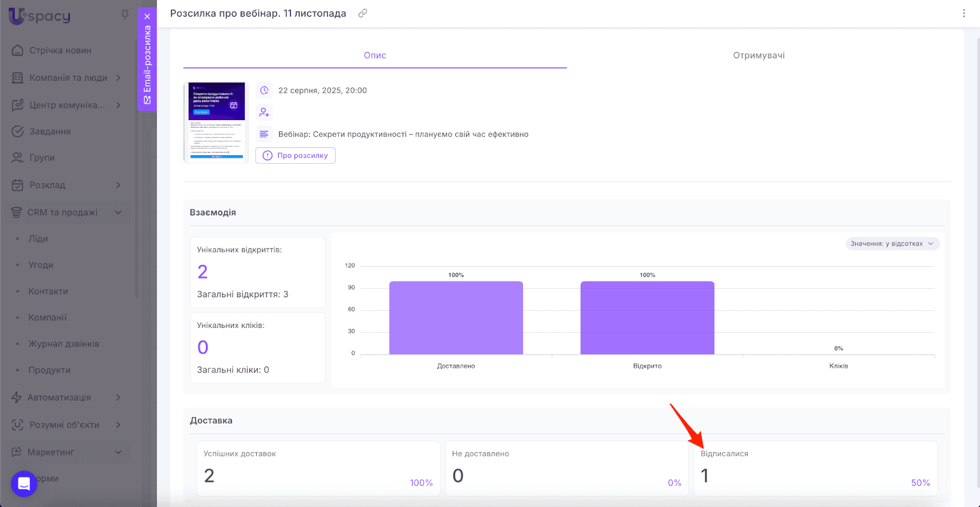
Task: Open the chat support widget
Action: [24, 484]
